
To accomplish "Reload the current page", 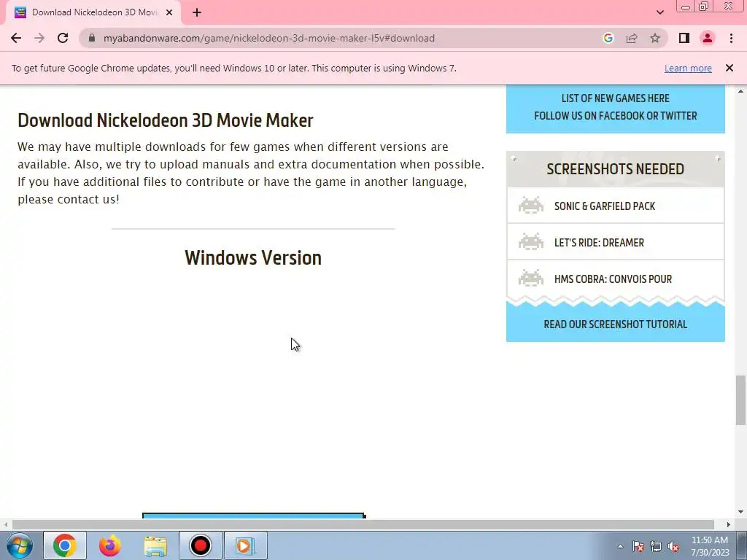I will point(63,38).
